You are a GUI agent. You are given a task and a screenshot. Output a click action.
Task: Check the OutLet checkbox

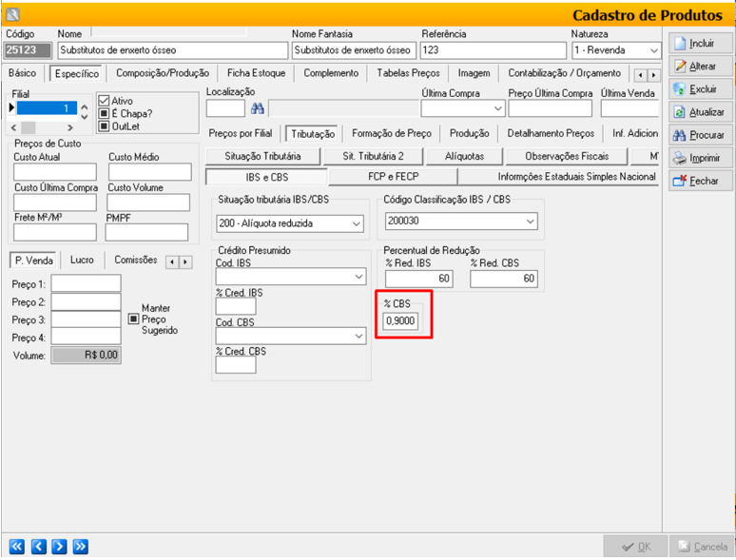pyautogui.click(x=105, y=126)
